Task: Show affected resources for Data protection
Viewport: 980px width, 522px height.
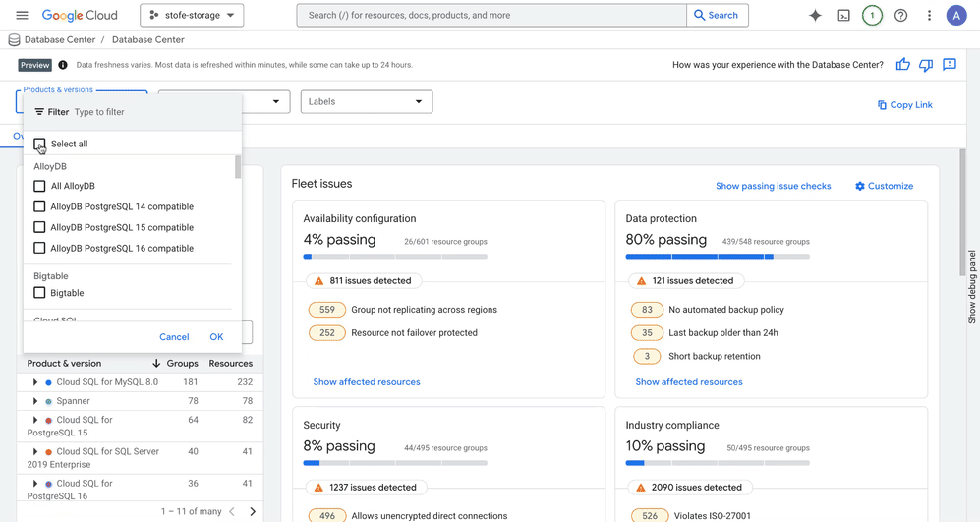Action: pos(689,382)
